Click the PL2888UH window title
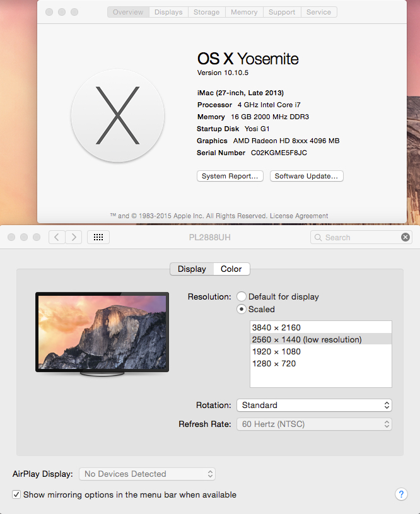This screenshot has height=514, width=420. click(210, 237)
